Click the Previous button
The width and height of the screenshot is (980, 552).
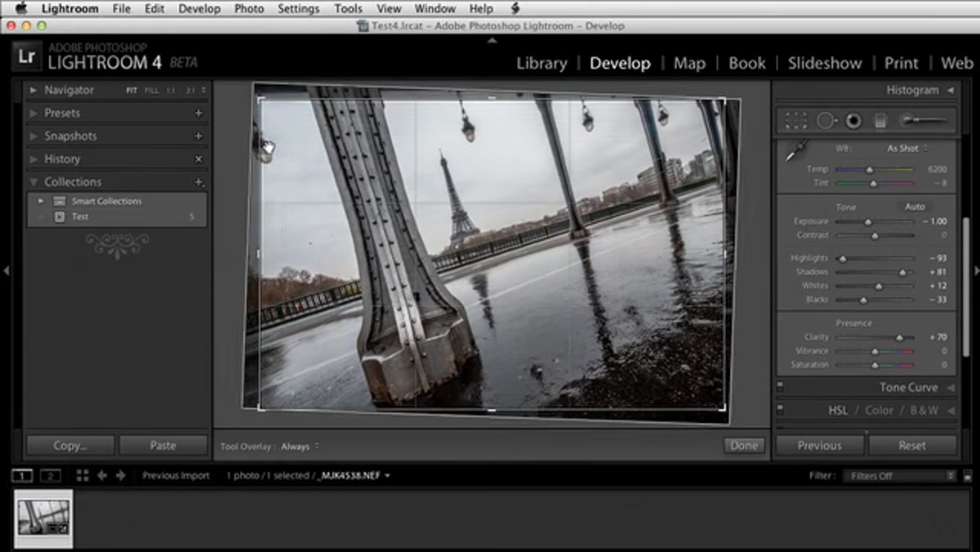click(x=819, y=445)
